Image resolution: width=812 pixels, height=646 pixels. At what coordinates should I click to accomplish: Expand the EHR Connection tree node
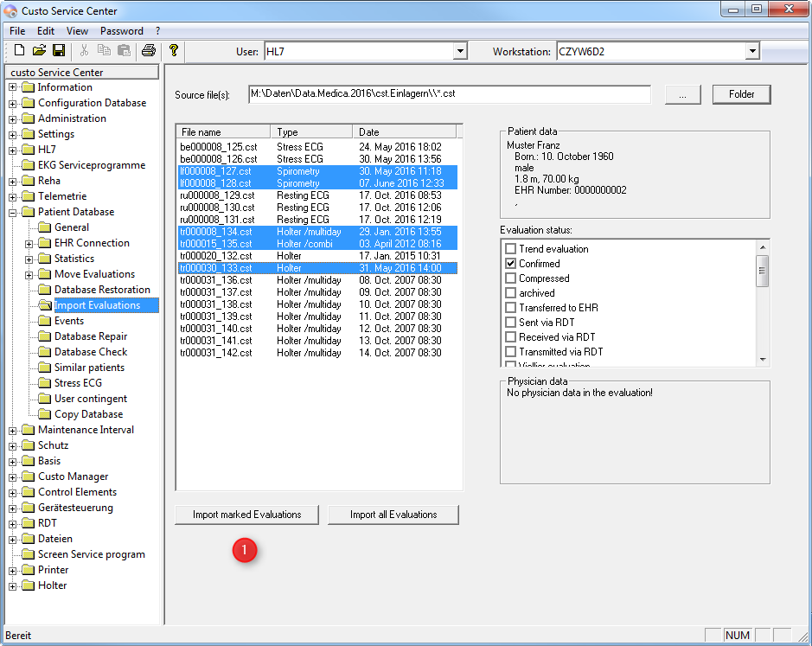click(x=29, y=244)
